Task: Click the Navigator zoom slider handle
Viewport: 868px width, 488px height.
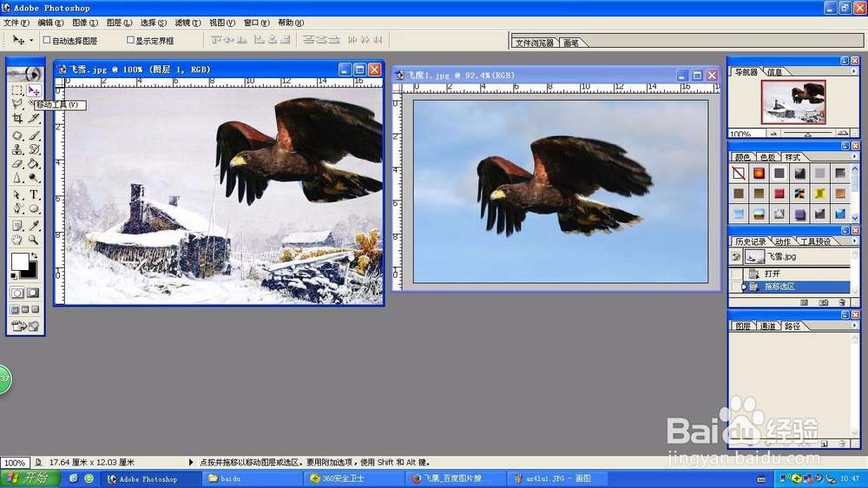Action: coord(807,134)
